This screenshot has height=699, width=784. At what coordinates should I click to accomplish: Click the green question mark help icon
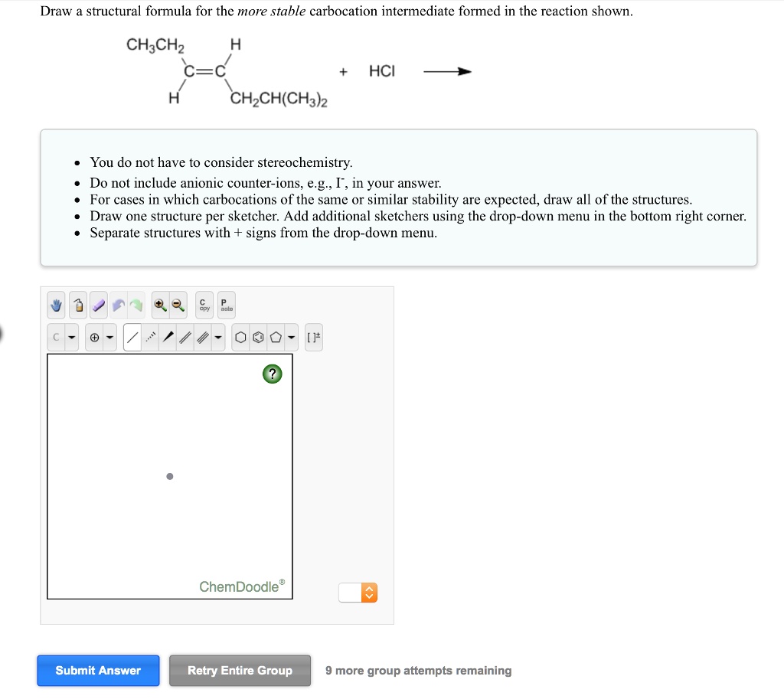tap(273, 374)
